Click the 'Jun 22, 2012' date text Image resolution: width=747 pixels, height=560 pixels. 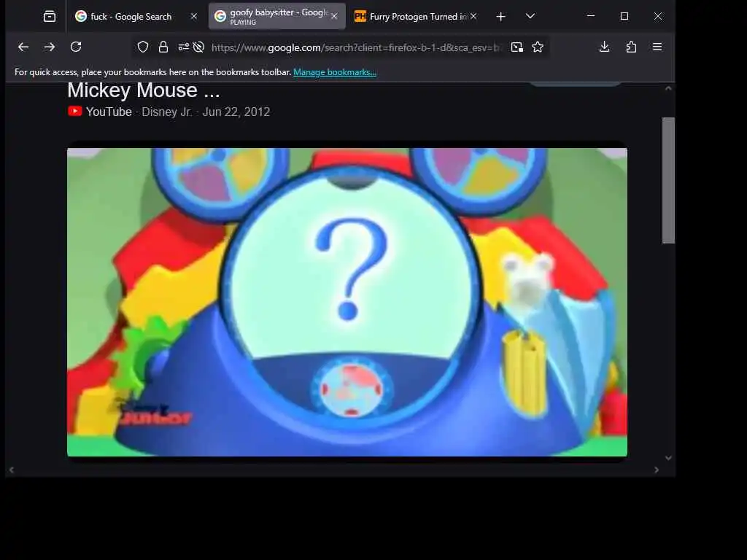[x=236, y=112]
